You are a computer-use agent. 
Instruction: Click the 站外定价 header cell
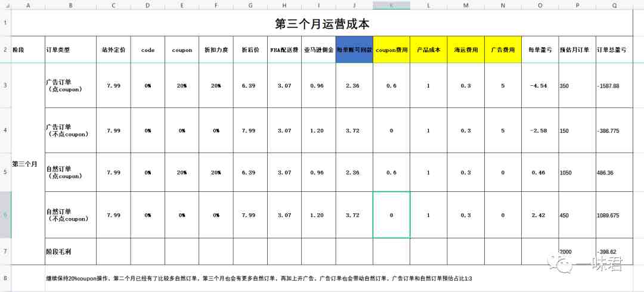(113, 49)
